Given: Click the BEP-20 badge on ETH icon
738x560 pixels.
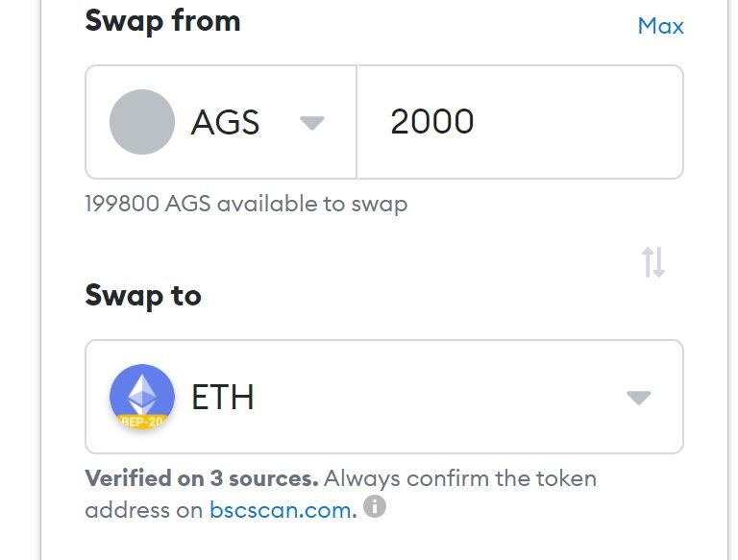Looking at the screenshot, I should 142,422.
